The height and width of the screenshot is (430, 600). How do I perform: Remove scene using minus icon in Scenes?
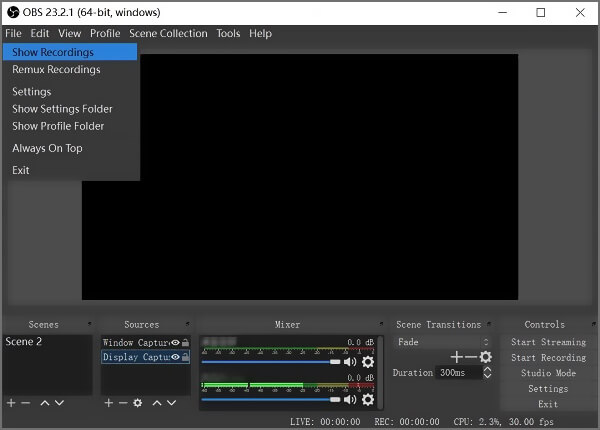coord(26,403)
